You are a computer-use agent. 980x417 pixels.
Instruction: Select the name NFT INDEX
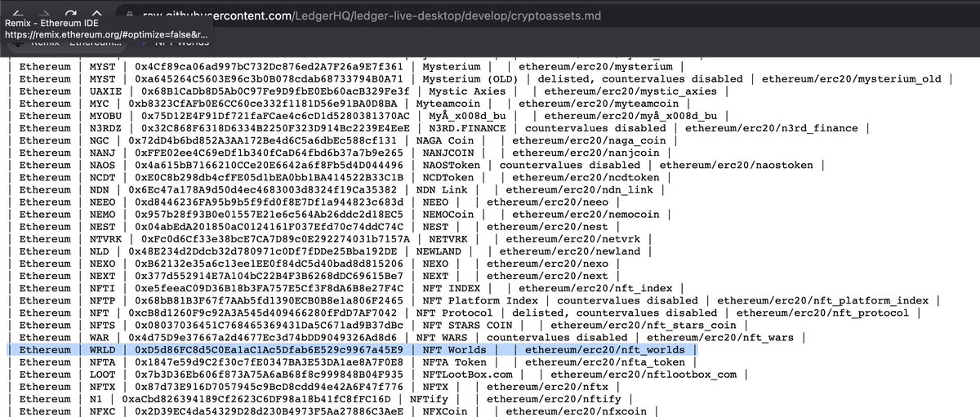(451, 289)
